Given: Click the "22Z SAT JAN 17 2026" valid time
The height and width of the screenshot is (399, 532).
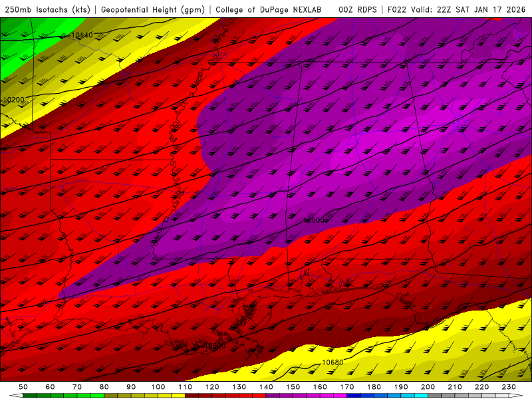Looking at the screenshot, I should coord(481,10).
